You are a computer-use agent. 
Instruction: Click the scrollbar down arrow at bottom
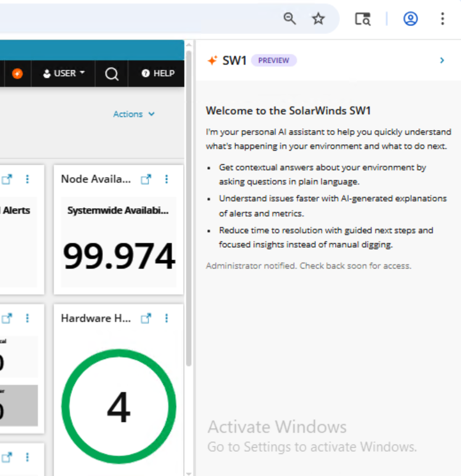click(x=189, y=473)
